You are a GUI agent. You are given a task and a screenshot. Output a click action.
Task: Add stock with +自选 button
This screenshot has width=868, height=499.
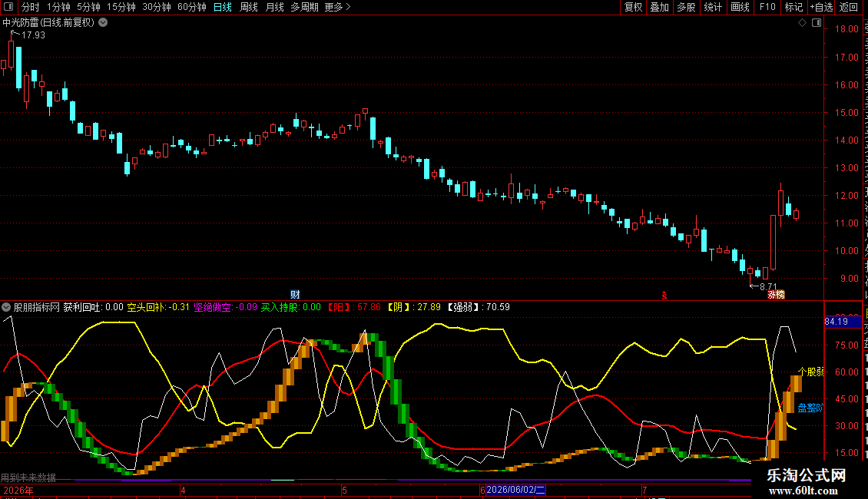point(821,7)
